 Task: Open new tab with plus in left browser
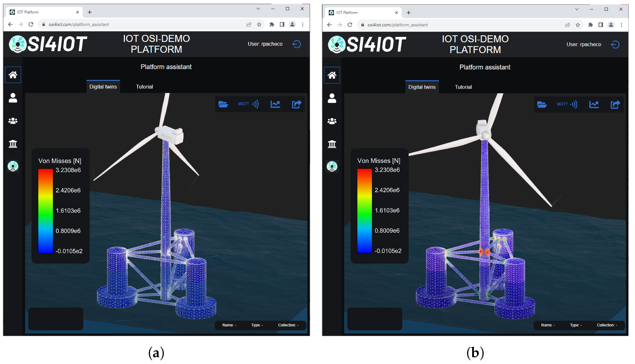(90, 12)
